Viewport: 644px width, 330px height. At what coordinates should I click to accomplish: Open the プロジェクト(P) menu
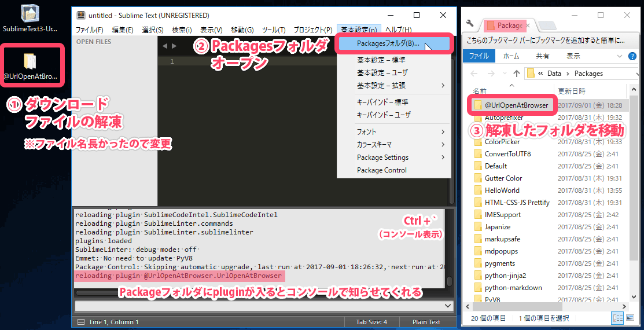point(312,30)
